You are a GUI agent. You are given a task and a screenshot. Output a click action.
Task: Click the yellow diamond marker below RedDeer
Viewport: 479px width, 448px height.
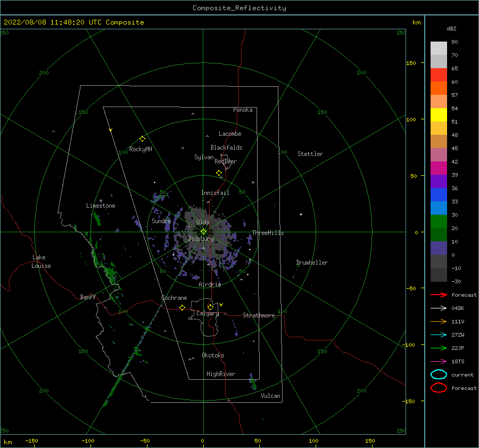pos(219,173)
